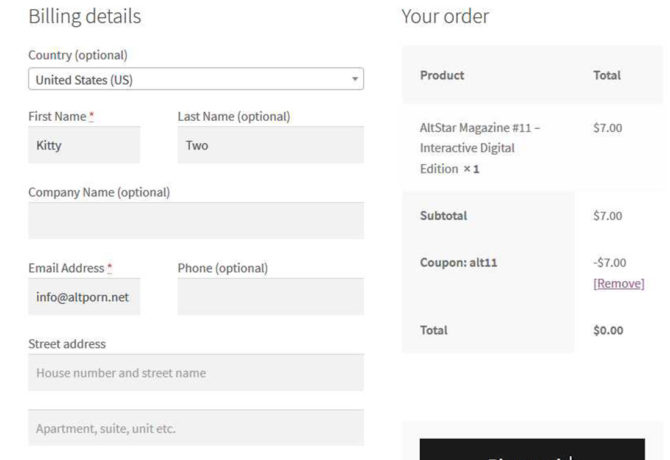670x460 pixels.
Task: Click the house number and street name field
Action: 196,373
